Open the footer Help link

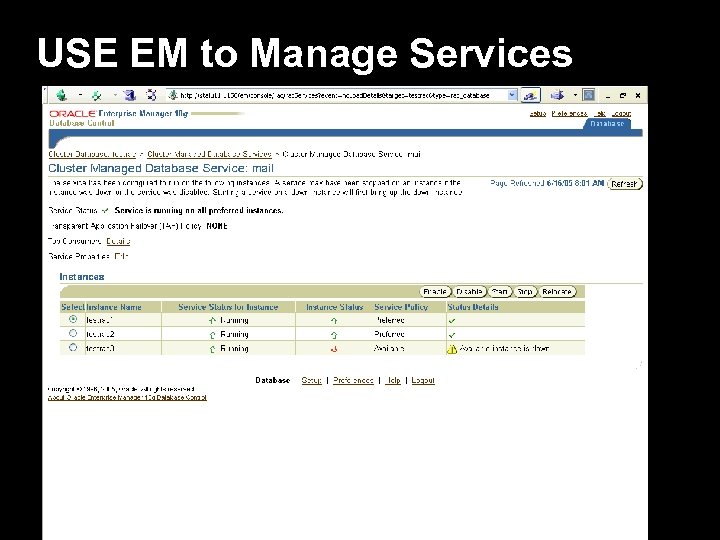(393, 380)
